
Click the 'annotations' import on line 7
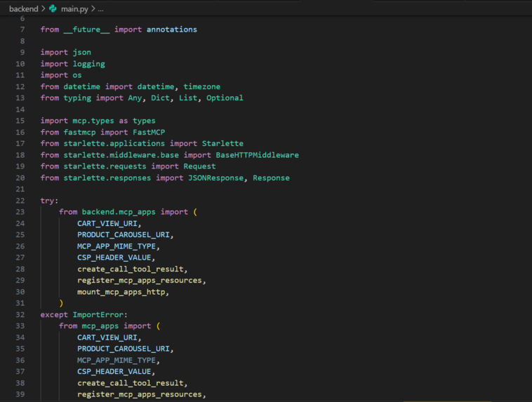click(x=172, y=29)
